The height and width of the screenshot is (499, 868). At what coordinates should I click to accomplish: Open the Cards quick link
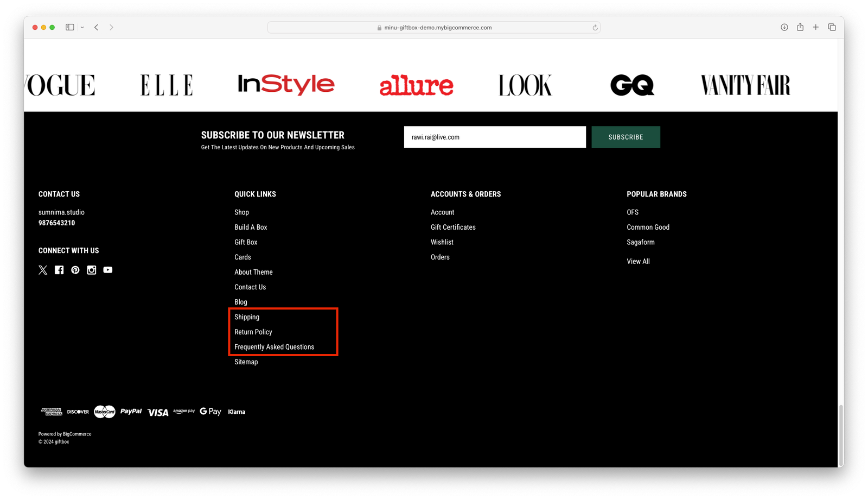pos(242,257)
